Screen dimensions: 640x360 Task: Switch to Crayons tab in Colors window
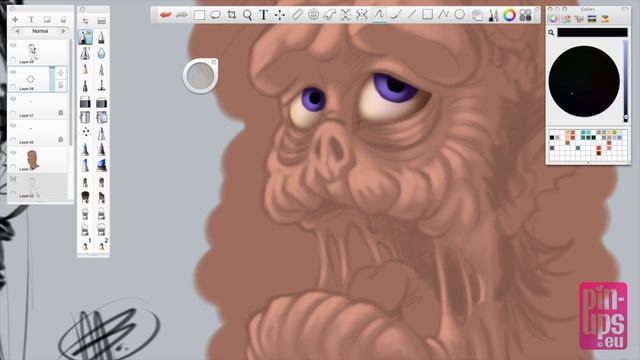click(x=605, y=19)
